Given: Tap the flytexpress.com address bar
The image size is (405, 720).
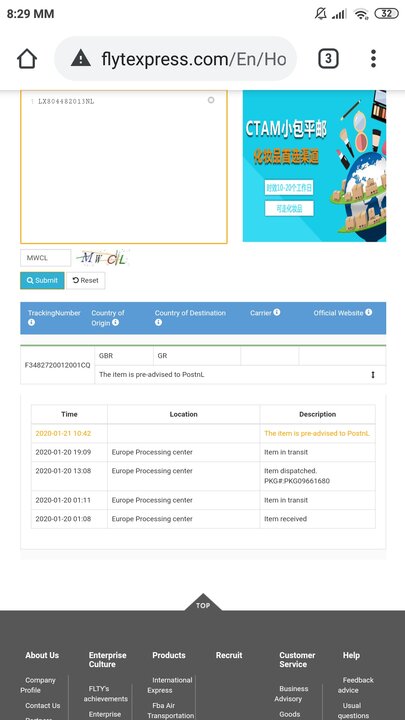Looking at the screenshot, I should [x=175, y=59].
